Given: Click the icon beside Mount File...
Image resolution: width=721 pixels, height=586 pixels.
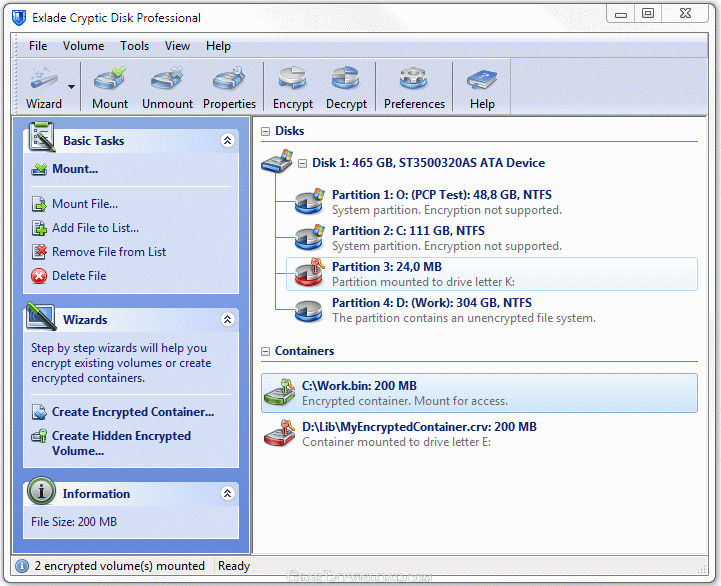Looking at the screenshot, I should tap(39, 204).
